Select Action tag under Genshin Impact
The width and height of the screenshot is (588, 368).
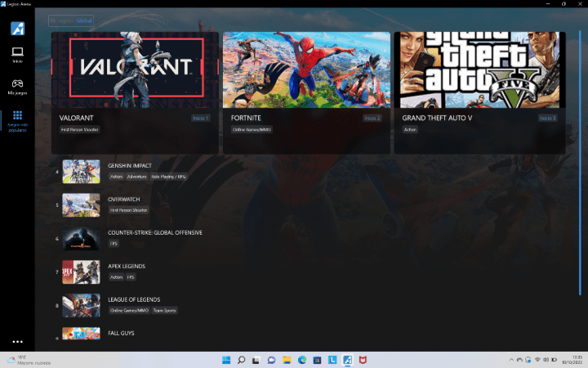point(116,177)
